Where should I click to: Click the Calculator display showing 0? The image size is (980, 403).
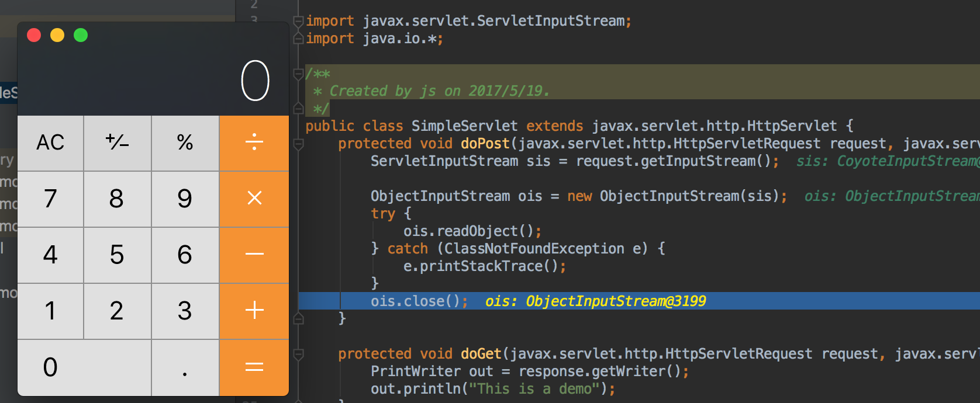coord(256,81)
